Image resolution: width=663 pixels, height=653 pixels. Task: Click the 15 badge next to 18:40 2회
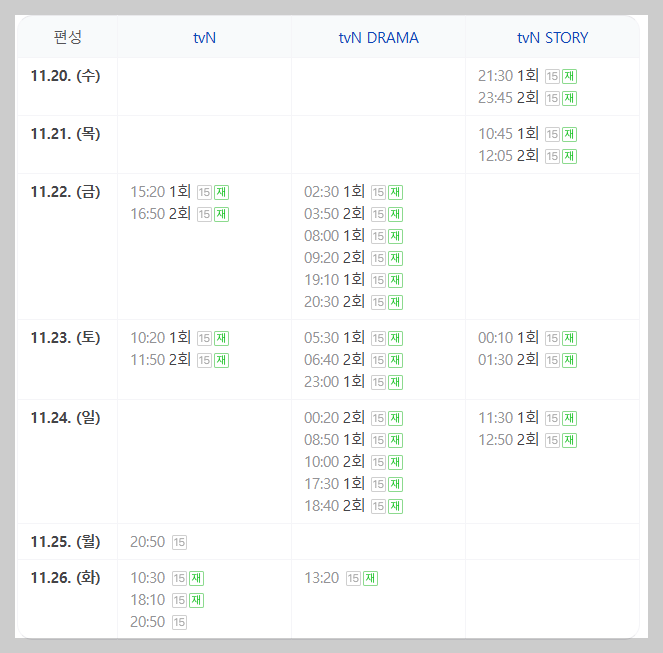point(378,506)
